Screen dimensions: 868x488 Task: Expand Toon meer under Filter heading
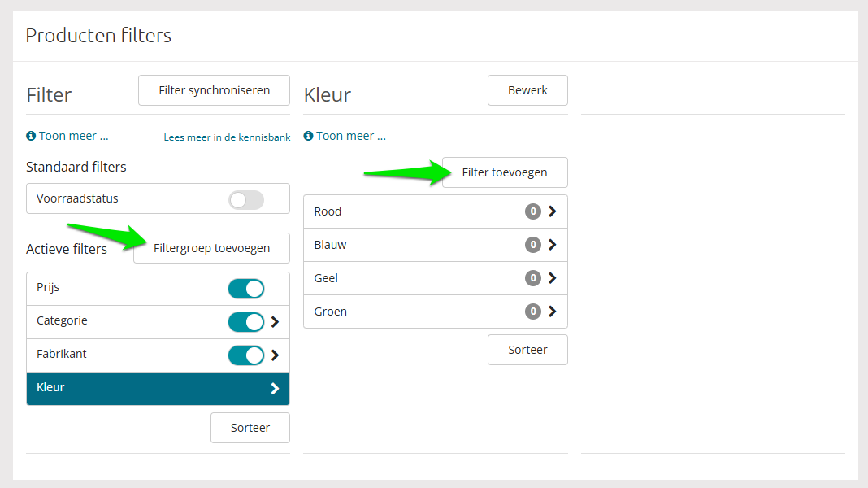(x=73, y=136)
